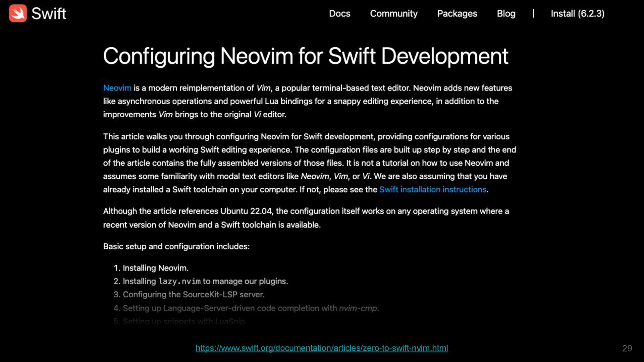Click the Swift bird logo icon
The image size is (644, 362).
coord(18,13)
